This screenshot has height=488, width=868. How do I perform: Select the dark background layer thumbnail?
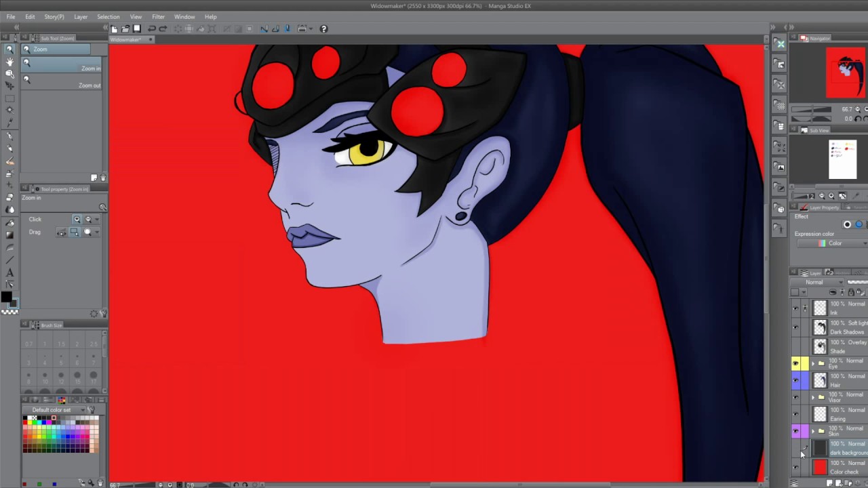820,448
